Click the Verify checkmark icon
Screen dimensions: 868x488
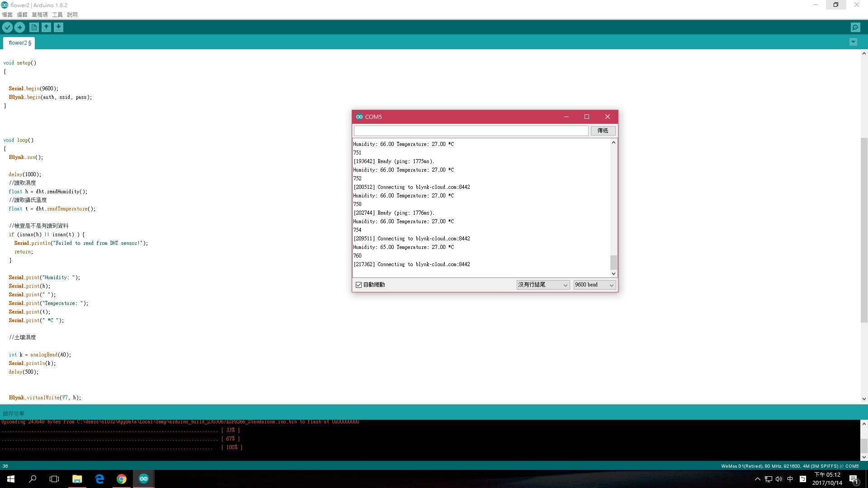[7, 28]
